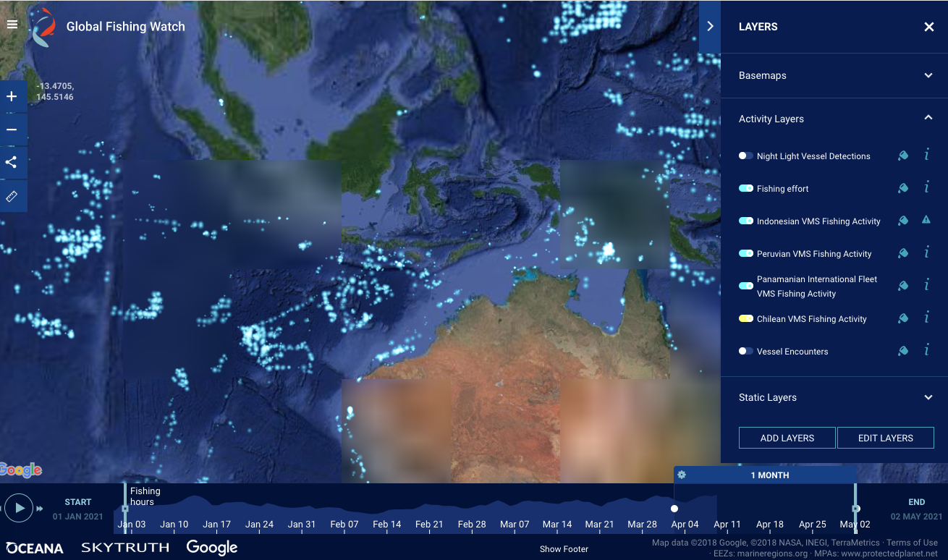Expand the Basemaps section
The height and width of the screenshot is (560, 948).
(928, 75)
